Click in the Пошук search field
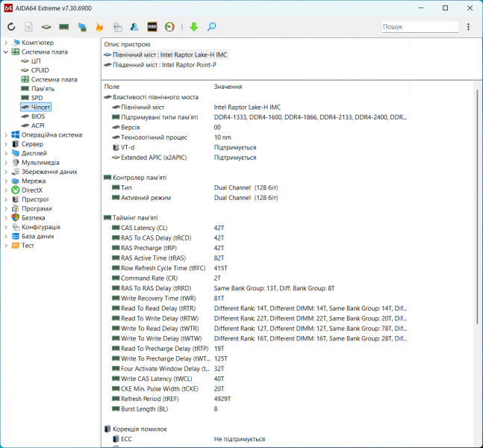483x448 pixels. [420, 27]
